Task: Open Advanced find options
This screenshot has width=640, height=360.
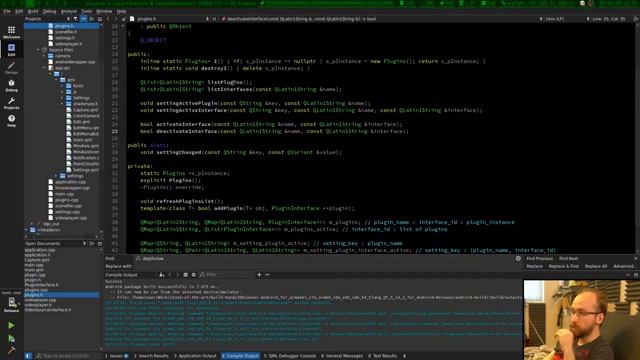Action: click(624, 266)
